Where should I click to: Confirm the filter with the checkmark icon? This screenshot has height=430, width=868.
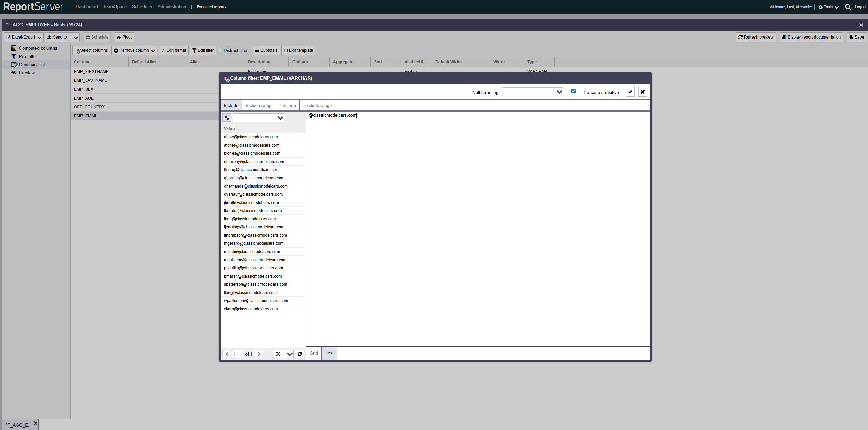pyautogui.click(x=630, y=92)
